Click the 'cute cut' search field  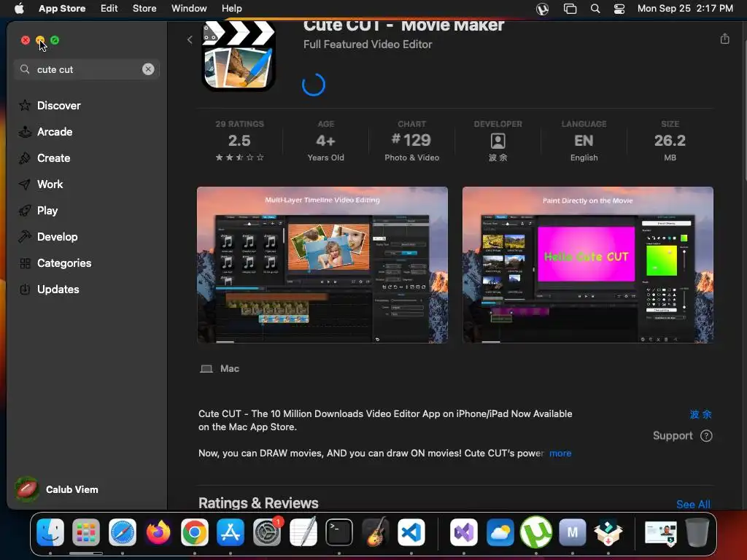click(87, 69)
